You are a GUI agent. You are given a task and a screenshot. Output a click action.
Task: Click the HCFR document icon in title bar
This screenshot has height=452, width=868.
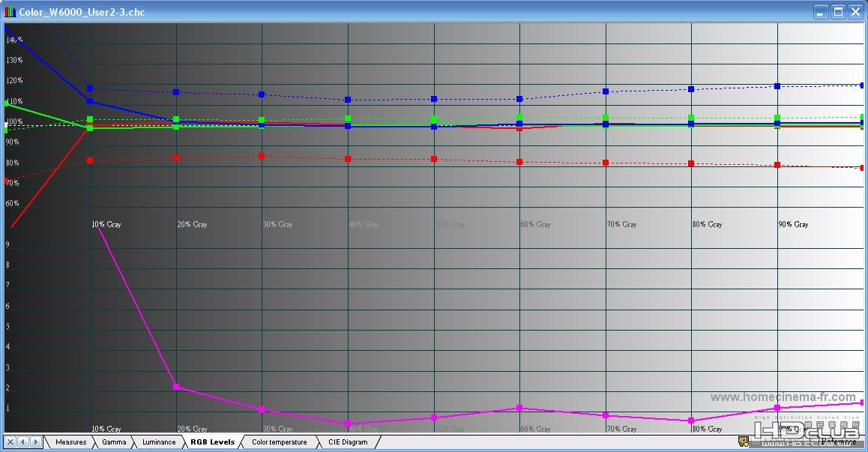point(10,12)
